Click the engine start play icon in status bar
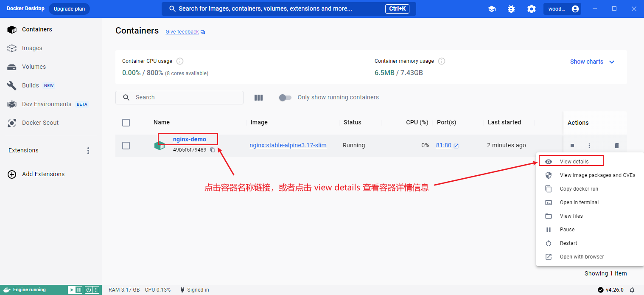The height and width of the screenshot is (295, 644). (x=72, y=290)
